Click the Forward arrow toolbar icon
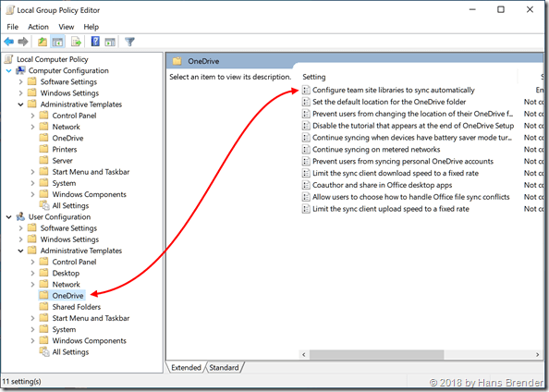Image resolution: width=549 pixels, height=392 pixels. (23, 42)
